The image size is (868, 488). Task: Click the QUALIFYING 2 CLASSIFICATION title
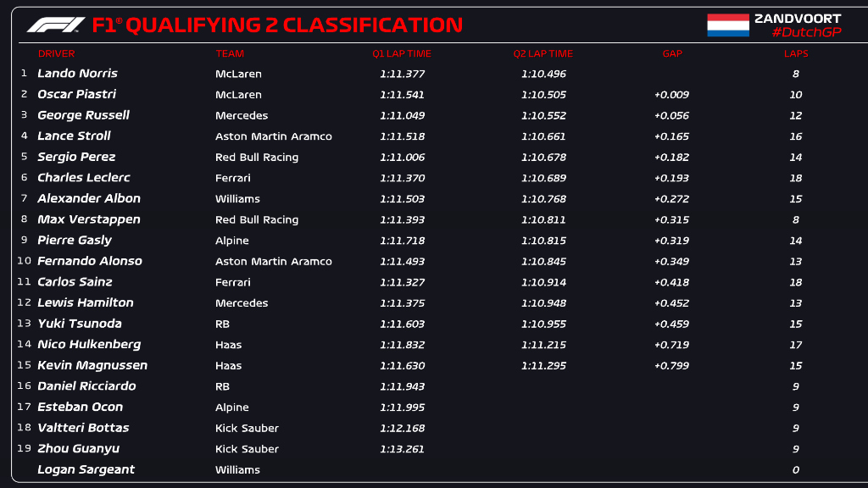(294, 25)
